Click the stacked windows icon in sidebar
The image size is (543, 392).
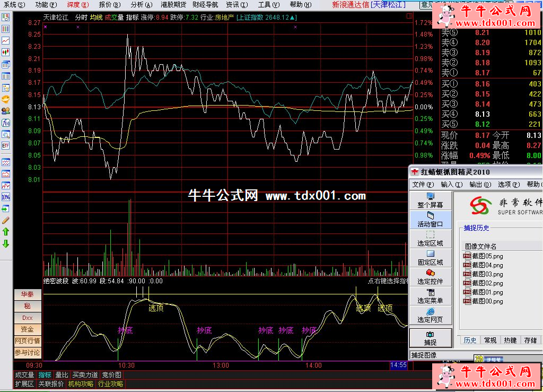[x=5, y=64]
